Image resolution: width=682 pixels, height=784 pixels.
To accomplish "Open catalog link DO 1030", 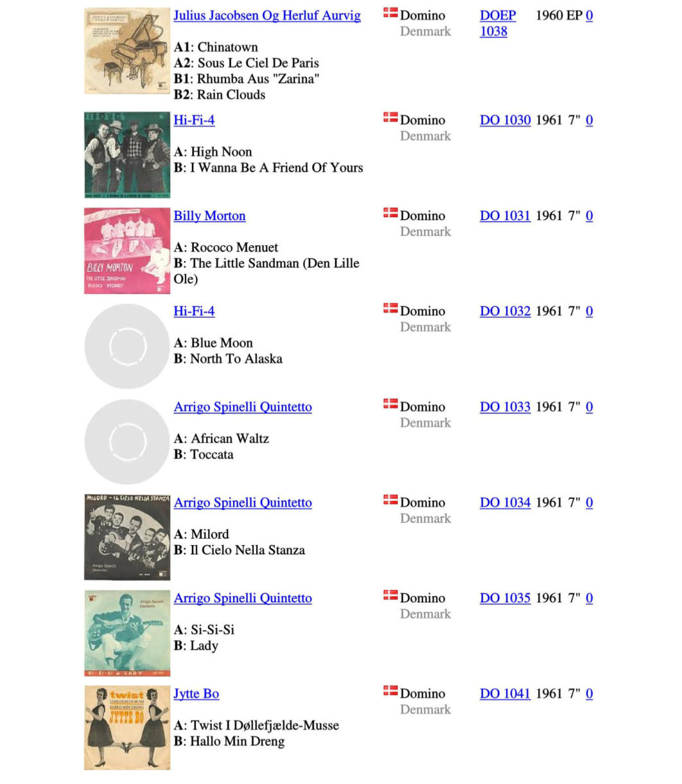I will [505, 120].
